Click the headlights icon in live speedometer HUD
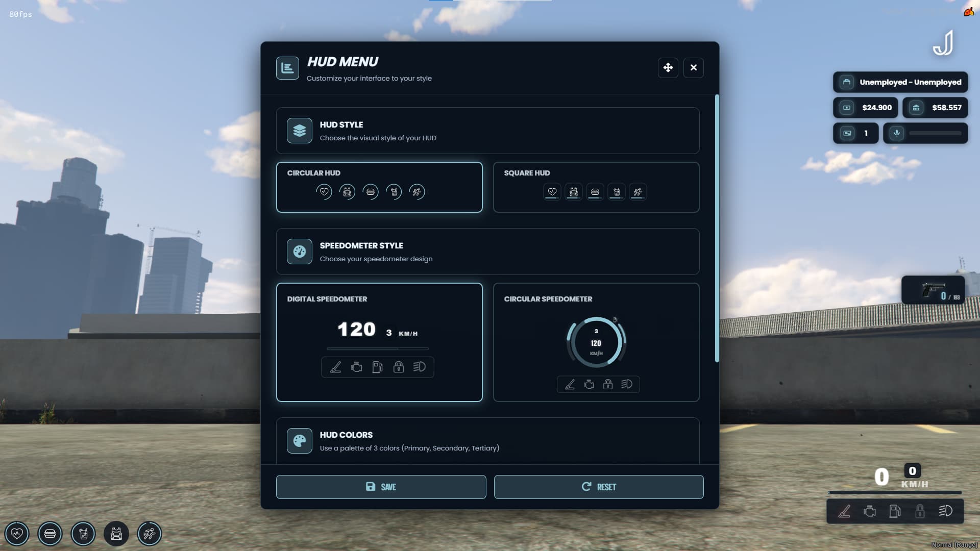The image size is (980, 551). pos(945,511)
